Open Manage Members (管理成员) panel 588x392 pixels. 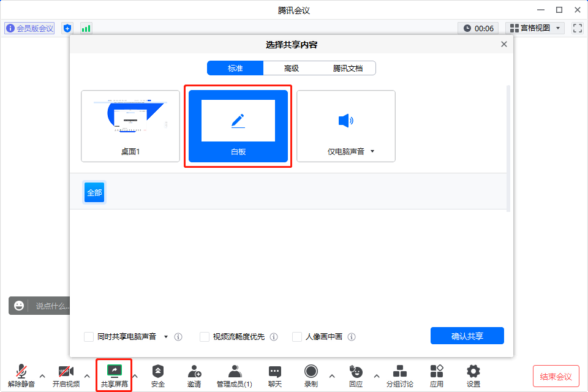(x=235, y=371)
